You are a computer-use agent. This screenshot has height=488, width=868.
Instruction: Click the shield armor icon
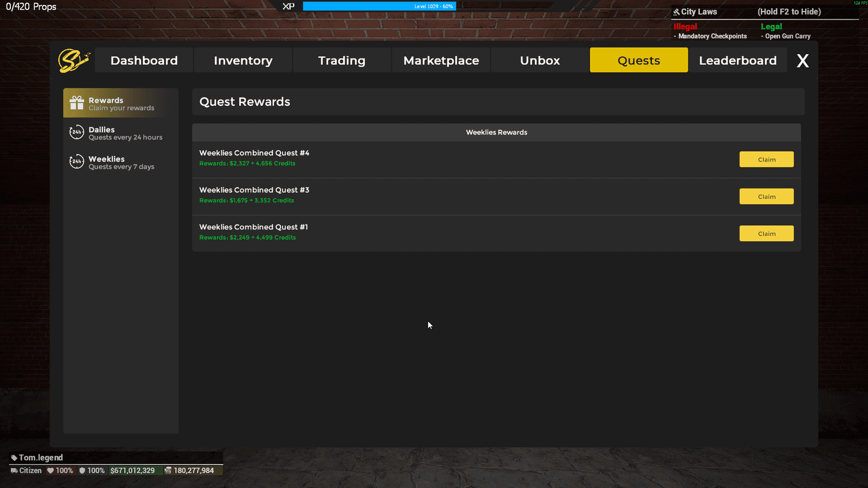tap(82, 471)
